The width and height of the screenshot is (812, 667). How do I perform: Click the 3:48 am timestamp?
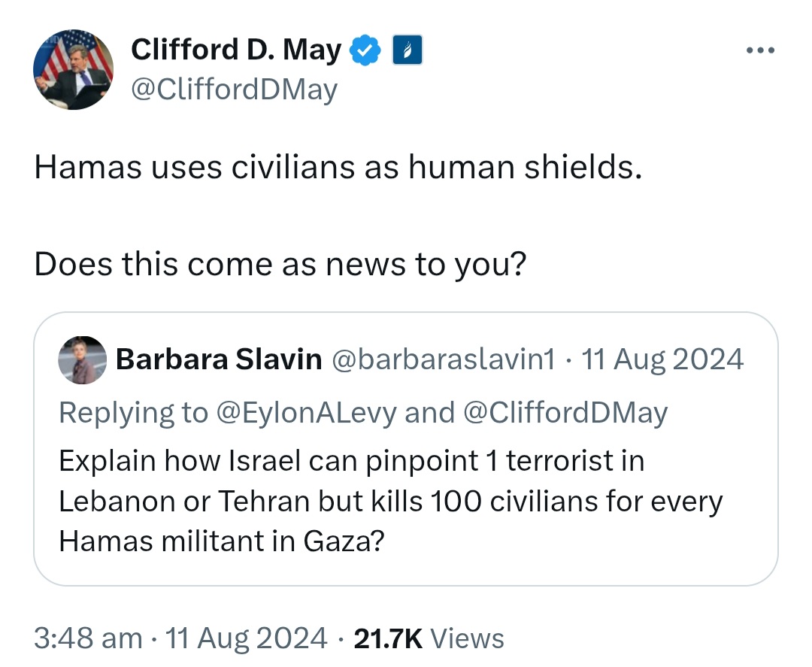[x=88, y=638]
